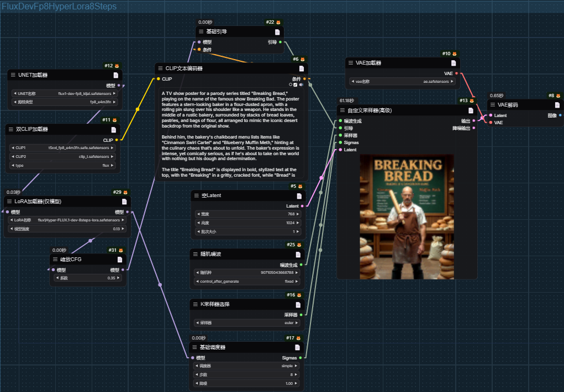Open the LoRA名称 Hyper-FLUX dropdown

67,220
